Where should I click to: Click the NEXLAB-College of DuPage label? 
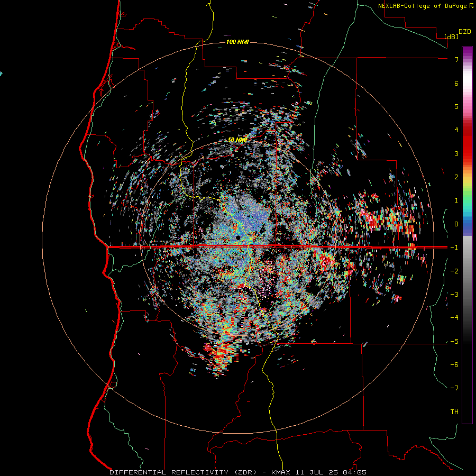422,6
